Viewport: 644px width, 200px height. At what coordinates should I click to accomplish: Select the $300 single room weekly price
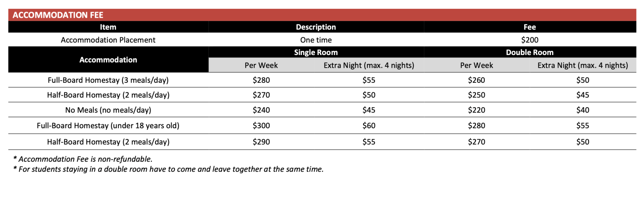[261, 126]
